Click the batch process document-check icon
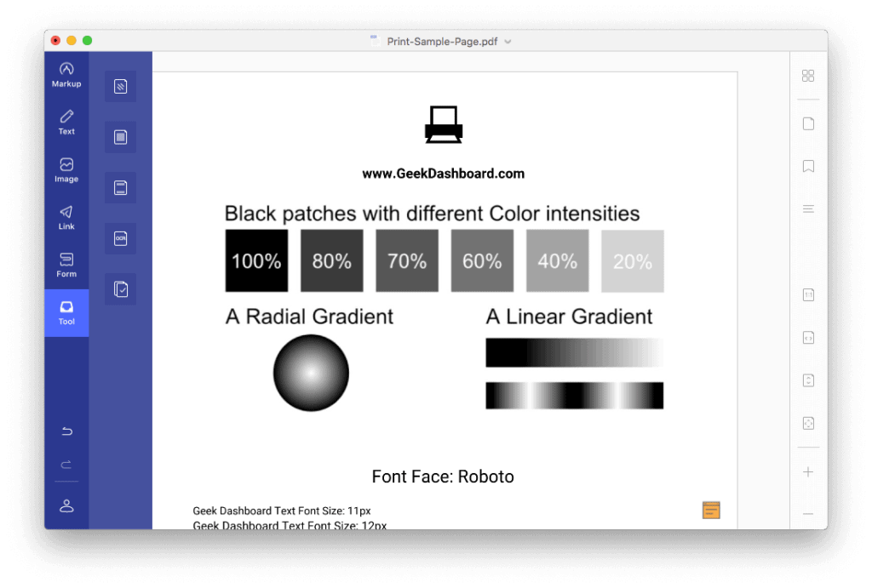872x588 pixels. (x=121, y=289)
